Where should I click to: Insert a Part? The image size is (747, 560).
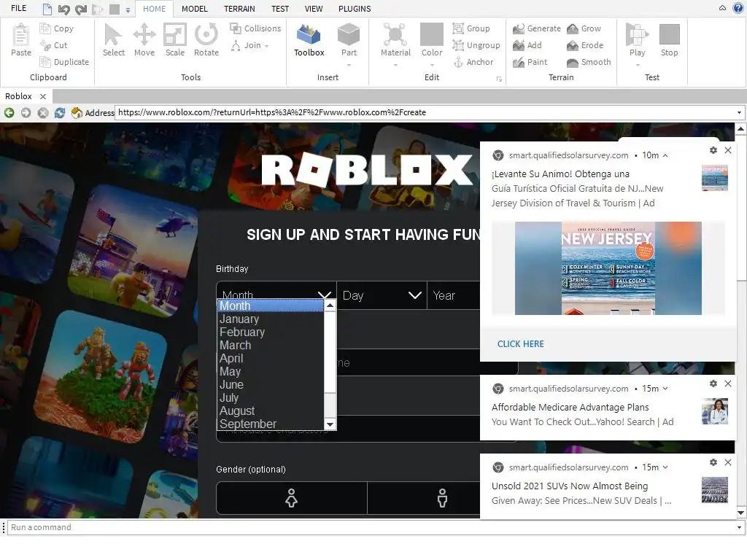click(x=349, y=41)
